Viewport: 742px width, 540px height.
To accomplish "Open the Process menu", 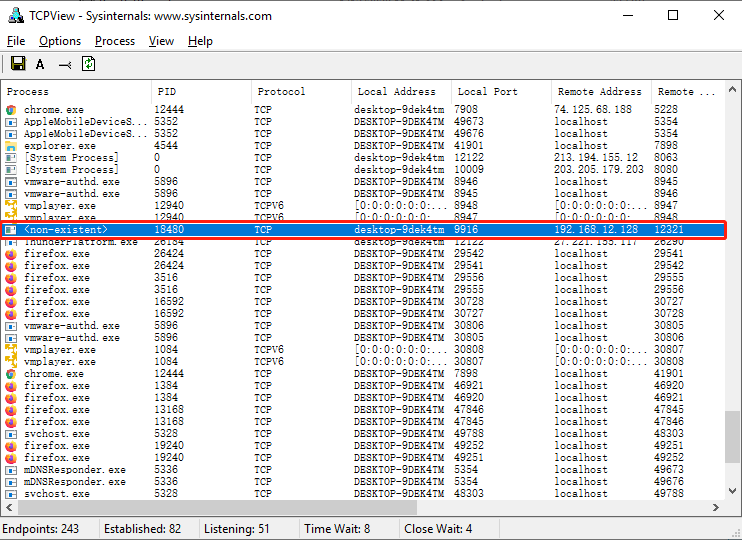I will pos(115,41).
